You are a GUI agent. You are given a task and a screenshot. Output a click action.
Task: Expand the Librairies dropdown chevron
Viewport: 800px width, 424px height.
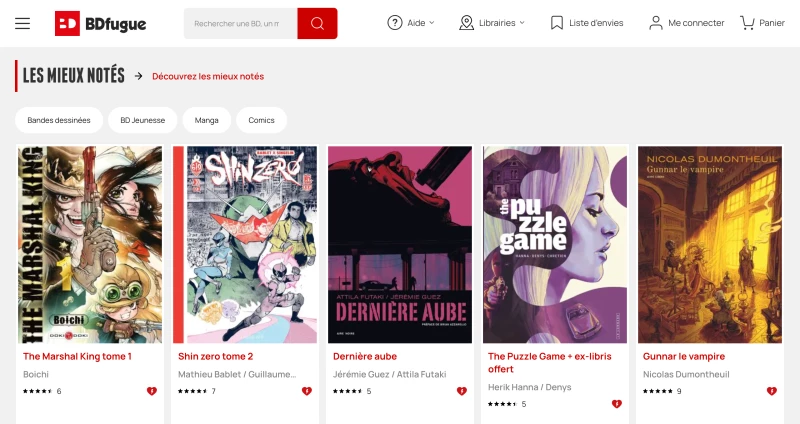[522, 23]
